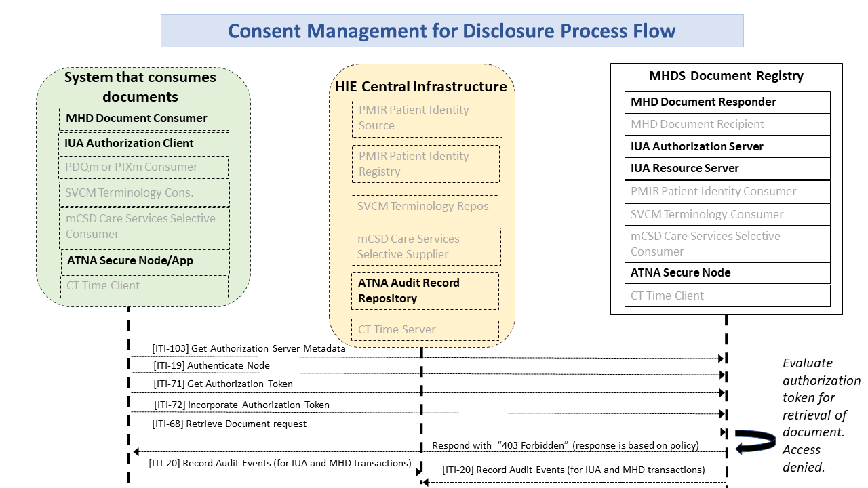Click the Evaluate authorization token note text
Viewport: 868px width, 488px height.
[x=820, y=415]
